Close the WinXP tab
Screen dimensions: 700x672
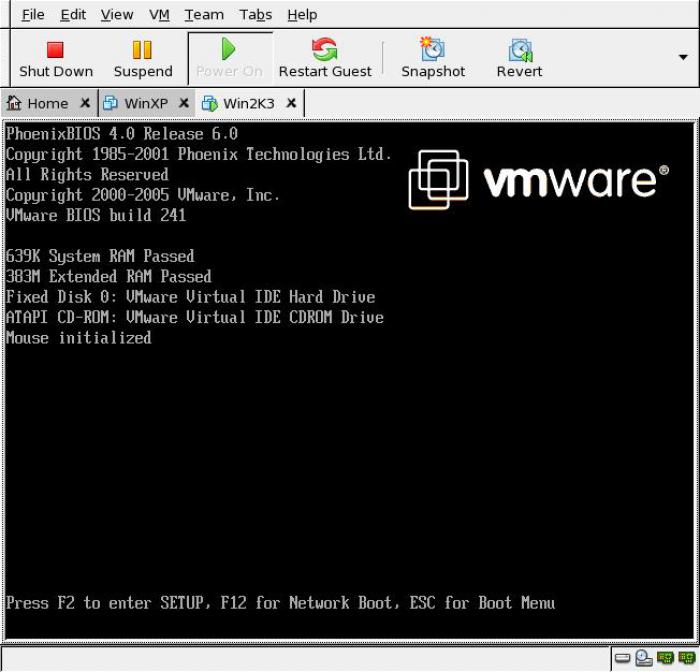click(x=183, y=103)
